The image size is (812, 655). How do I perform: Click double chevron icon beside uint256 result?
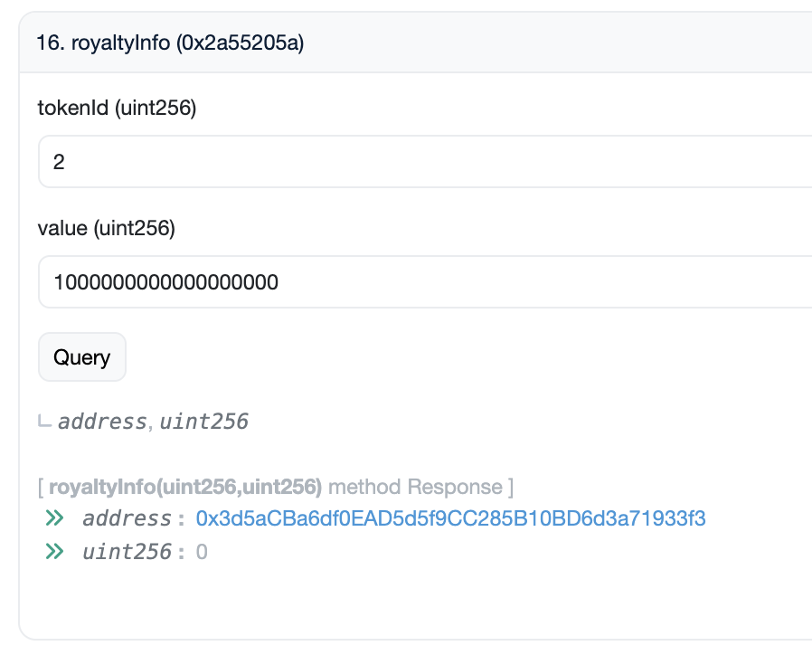tap(55, 551)
